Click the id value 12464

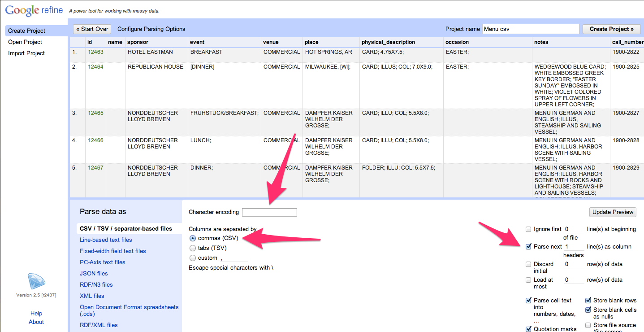[95, 67]
